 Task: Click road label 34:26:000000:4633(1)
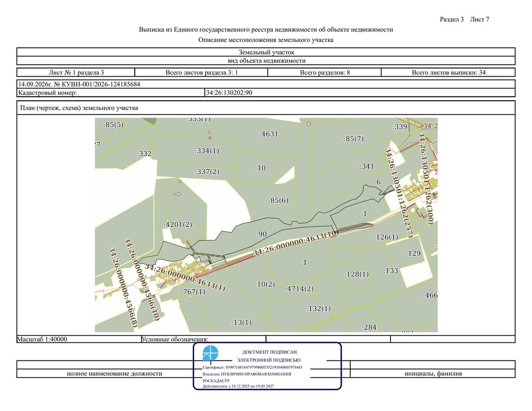(x=185, y=278)
